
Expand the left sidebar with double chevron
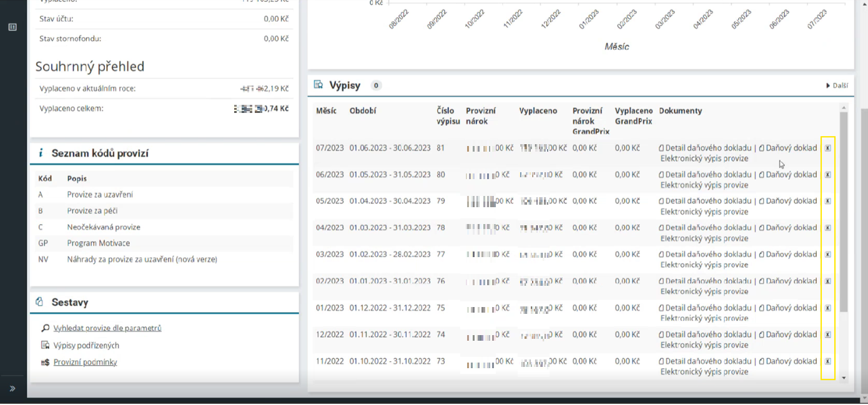click(12, 388)
